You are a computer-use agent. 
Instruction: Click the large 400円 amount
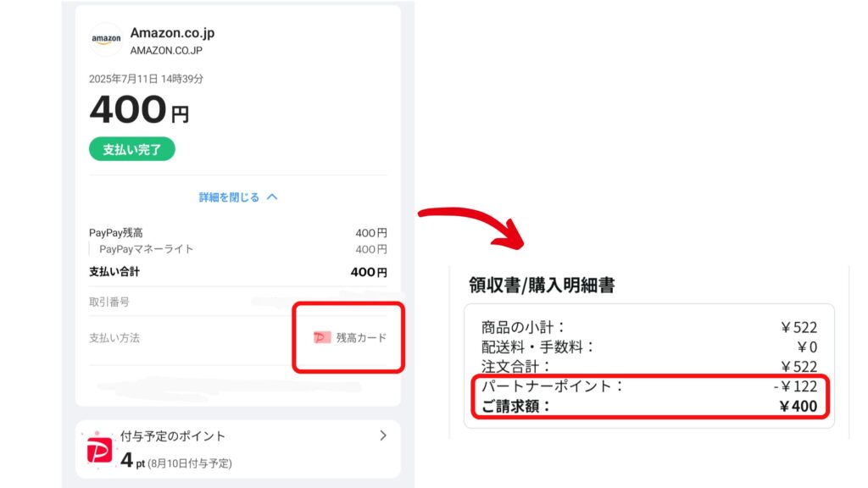point(139,109)
